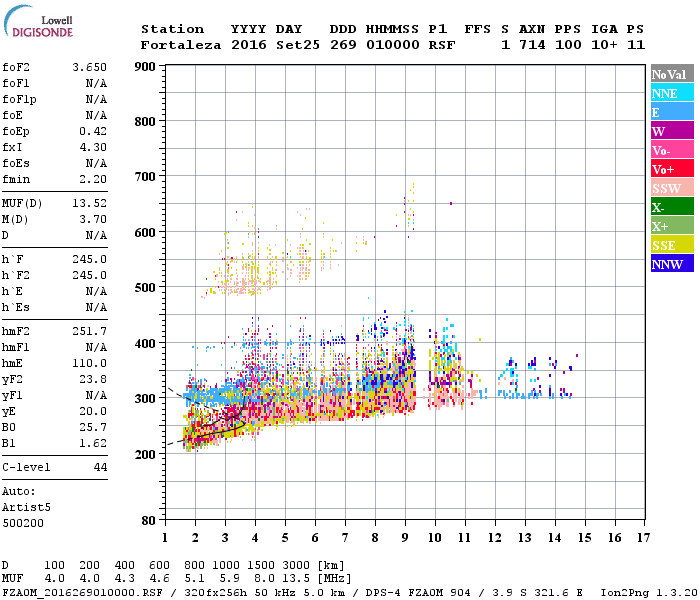Screen dimensions: 700x600
Task: Select the W purple legend swatch
Action: 672,131
